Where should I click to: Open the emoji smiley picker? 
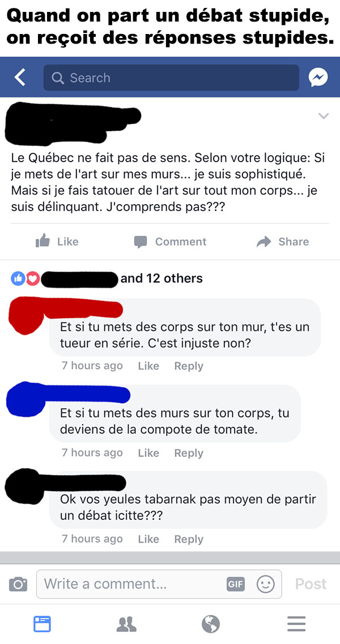(x=265, y=584)
